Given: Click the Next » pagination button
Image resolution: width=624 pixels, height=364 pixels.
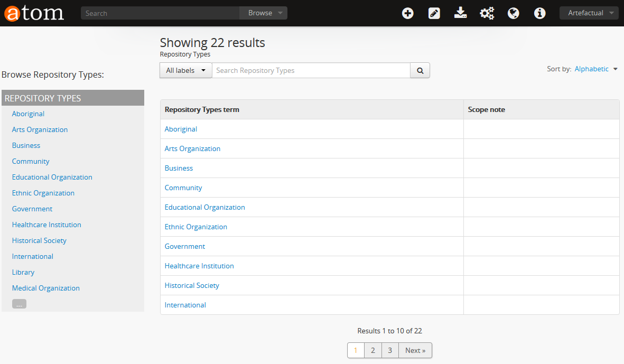Looking at the screenshot, I should 415,350.
